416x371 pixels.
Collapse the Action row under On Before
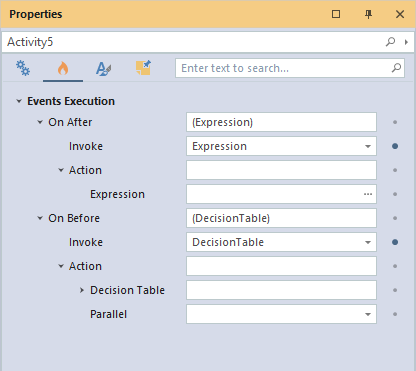coord(61,266)
